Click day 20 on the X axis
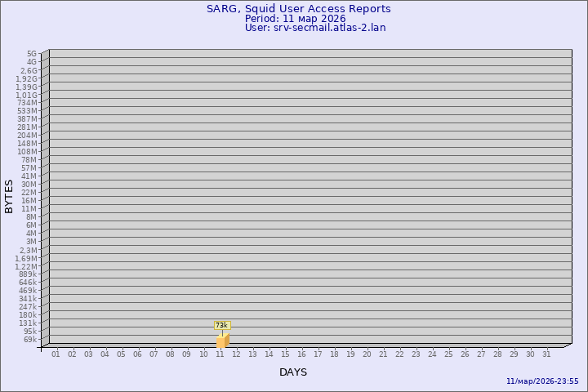This screenshot has height=392, width=588. tap(367, 354)
